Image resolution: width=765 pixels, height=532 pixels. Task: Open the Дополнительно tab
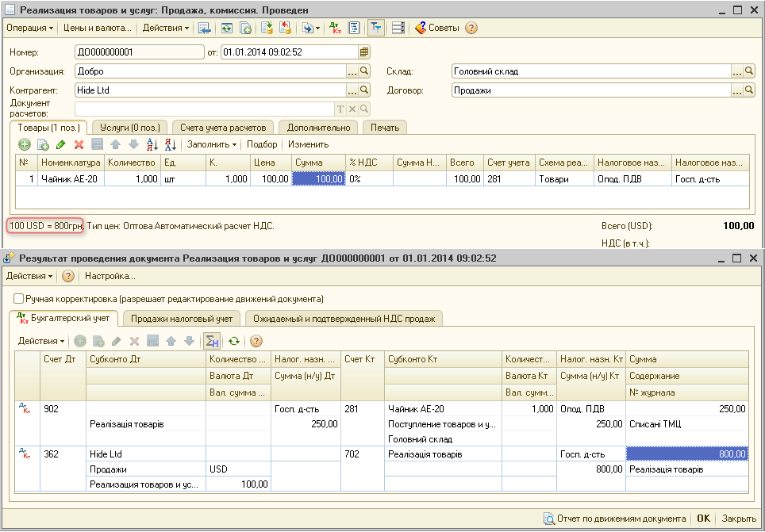pos(318,128)
